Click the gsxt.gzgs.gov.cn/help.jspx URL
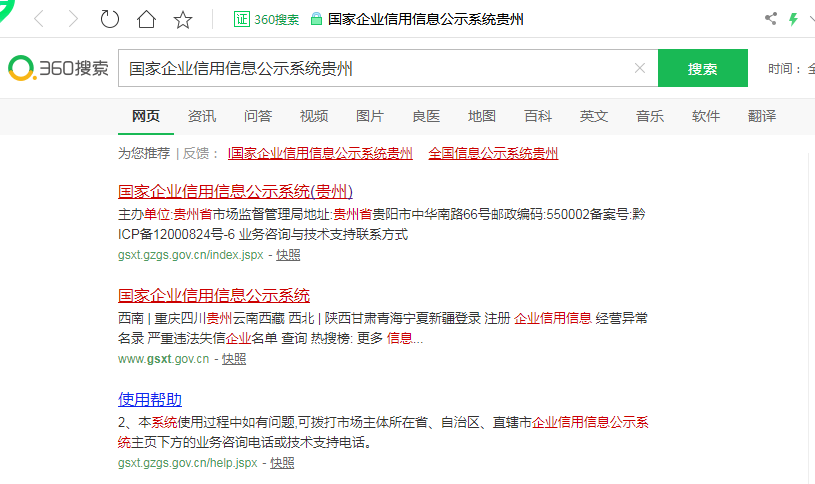This screenshot has width=815, height=484. click(x=188, y=463)
